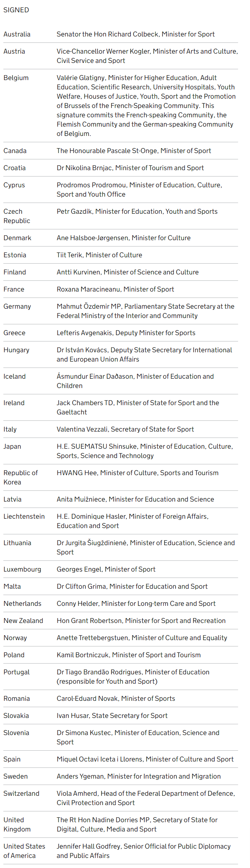Click the SIGNED heading text

pos(16,10)
